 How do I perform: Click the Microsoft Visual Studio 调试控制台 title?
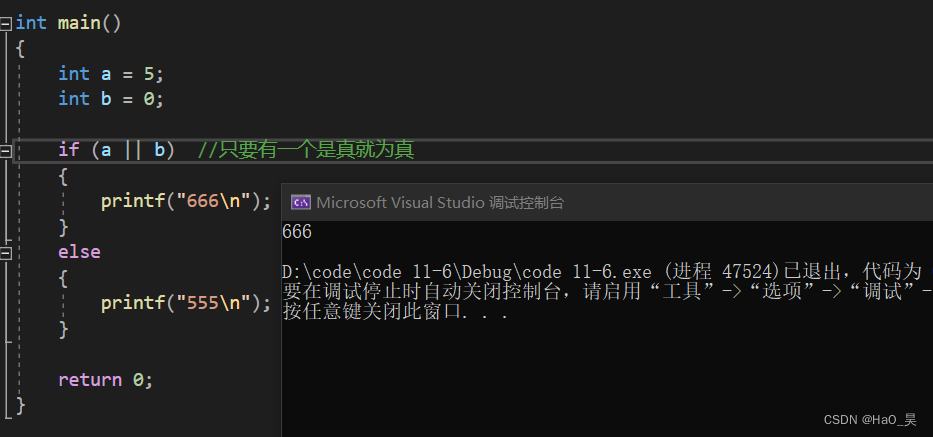[x=440, y=202]
